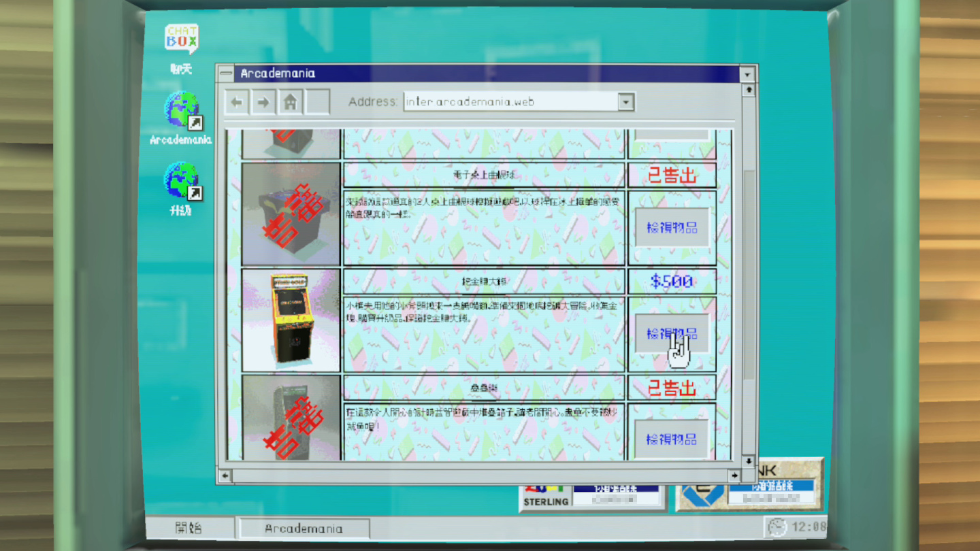Go back using the browser back arrow
Image resolution: width=980 pixels, height=551 pixels.
pos(237,103)
